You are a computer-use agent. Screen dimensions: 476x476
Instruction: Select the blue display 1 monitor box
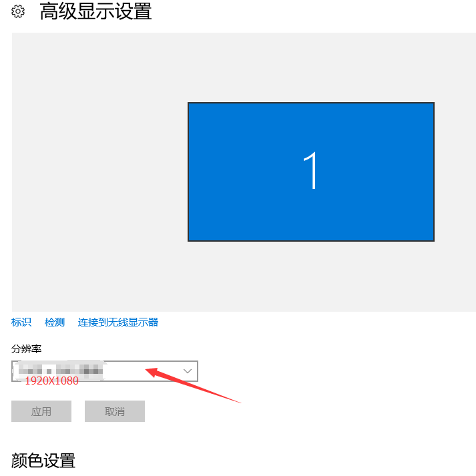[x=311, y=172]
